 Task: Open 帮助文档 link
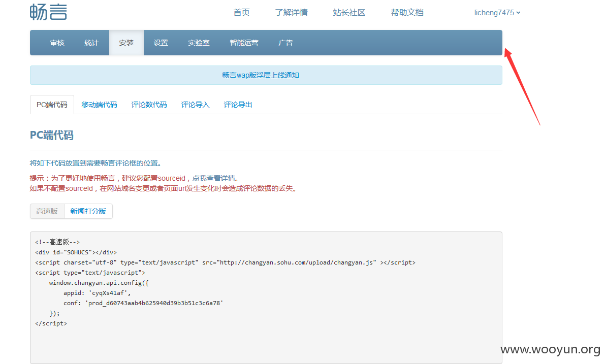tap(407, 13)
